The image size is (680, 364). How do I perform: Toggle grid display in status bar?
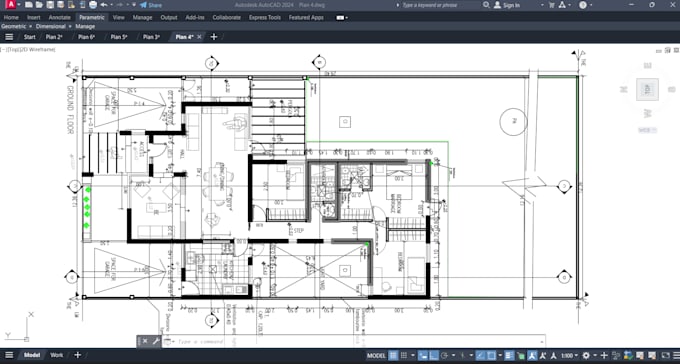click(x=393, y=356)
